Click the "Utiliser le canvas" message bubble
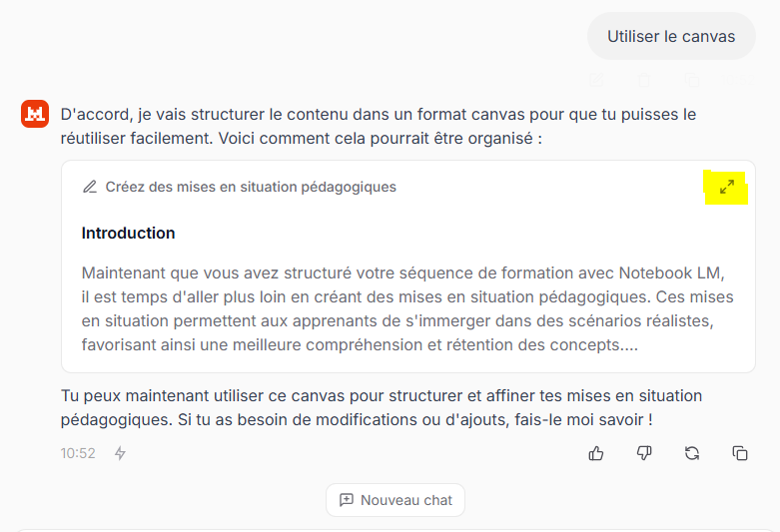This screenshot has height=532, width=780. pyautogui.click(x=670, y=37)
